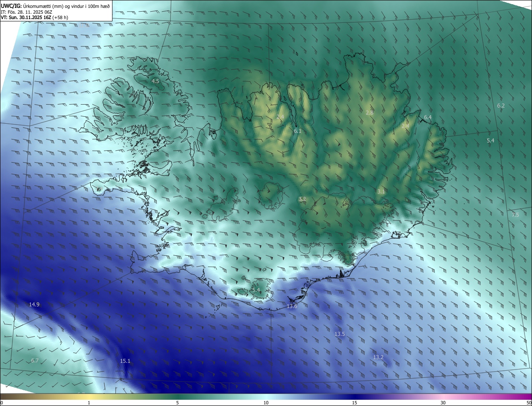Click the 6.7 value label over the sea

coord(34,360)
